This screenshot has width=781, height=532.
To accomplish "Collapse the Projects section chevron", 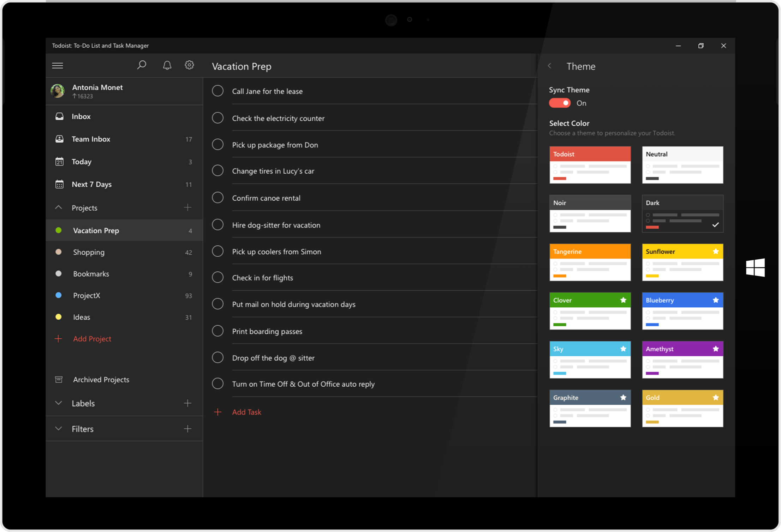I will click(59, 207).
